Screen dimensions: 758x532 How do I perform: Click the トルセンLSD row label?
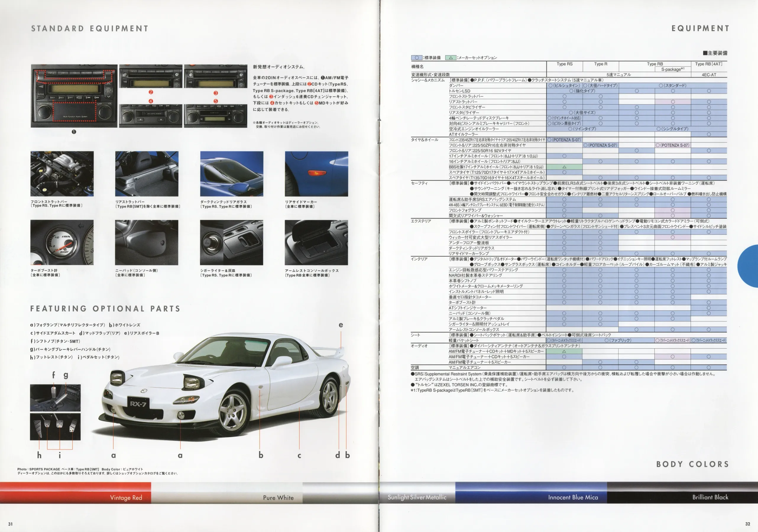pos(459,91)
